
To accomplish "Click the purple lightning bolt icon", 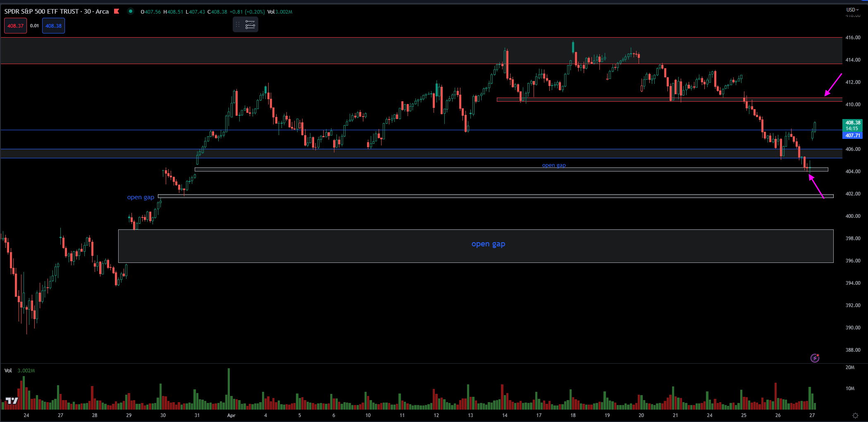I will pyautogui.click(x=815, y=358).
